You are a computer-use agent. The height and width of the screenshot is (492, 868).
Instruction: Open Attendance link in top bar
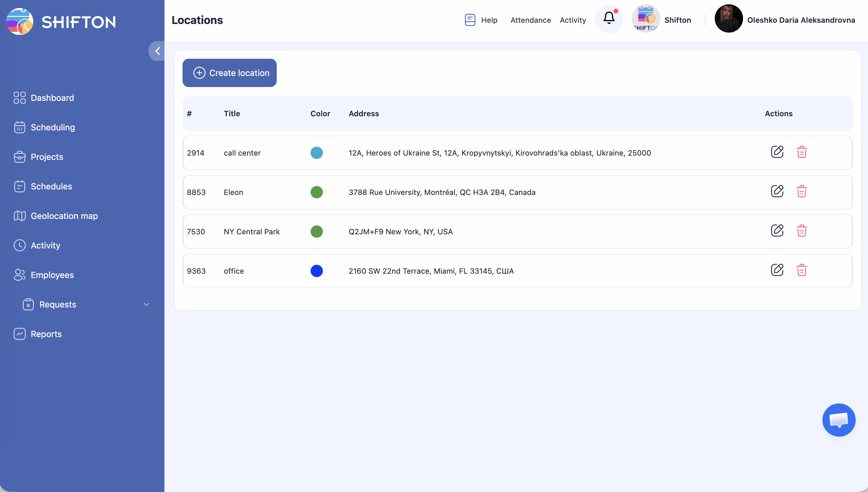pos(530,20)
